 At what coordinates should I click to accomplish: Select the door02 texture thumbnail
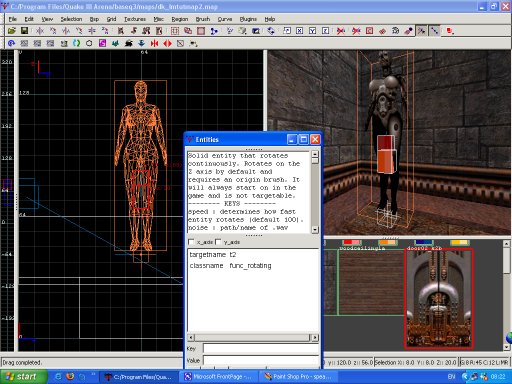439,299
